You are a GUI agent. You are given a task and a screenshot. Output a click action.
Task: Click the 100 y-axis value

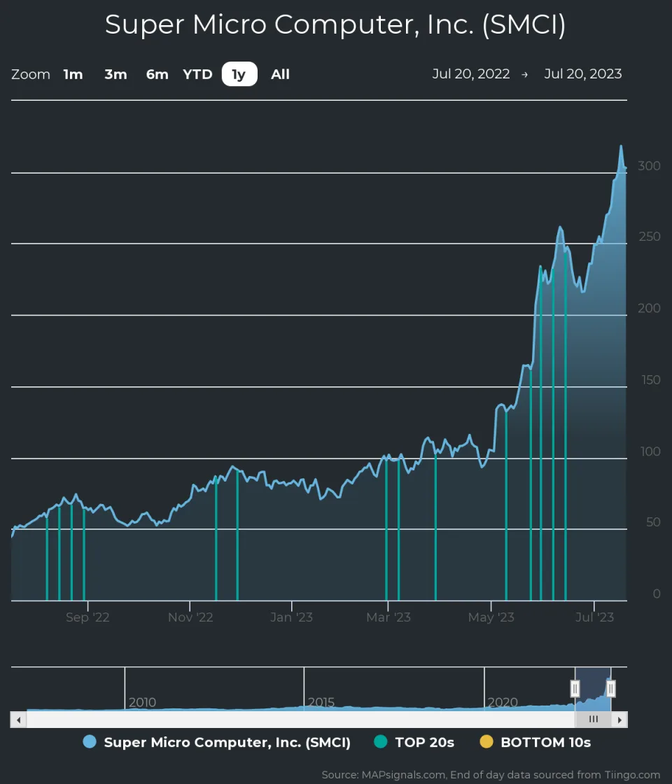[650, 451]
